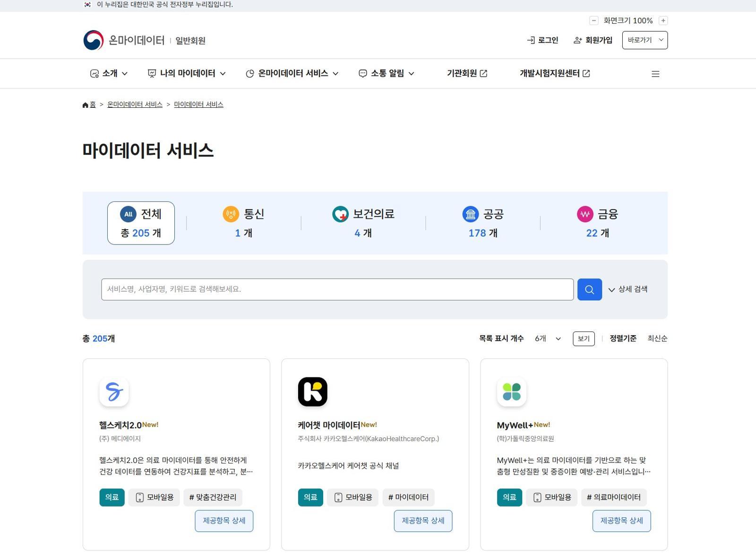Click the # 마이데이터 tag
Viewport: 756px width, 558px height.
(408, 497)
